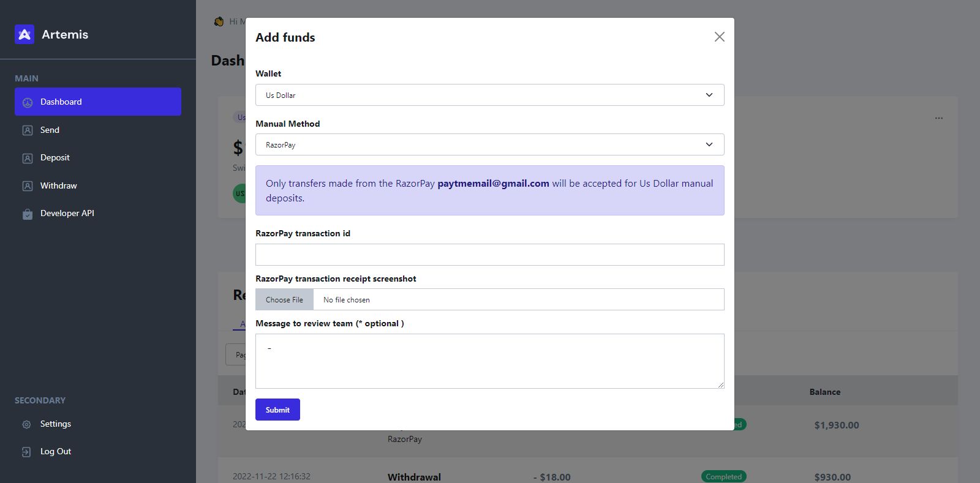Click the Log Out door icon
Image resolution: width=980 pixels, height=483 pixels.
click(26, 452)
